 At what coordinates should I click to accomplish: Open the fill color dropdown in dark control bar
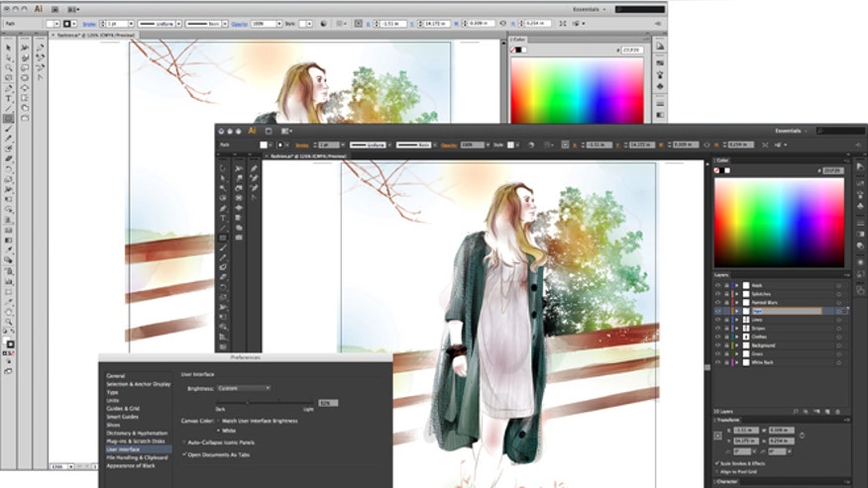point(271,145)
